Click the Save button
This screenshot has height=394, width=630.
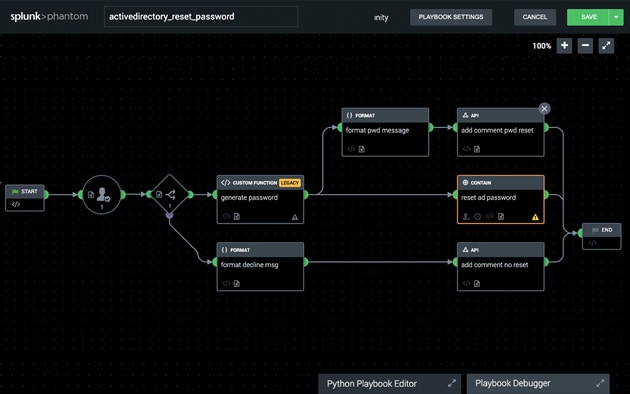pos(588,17)
